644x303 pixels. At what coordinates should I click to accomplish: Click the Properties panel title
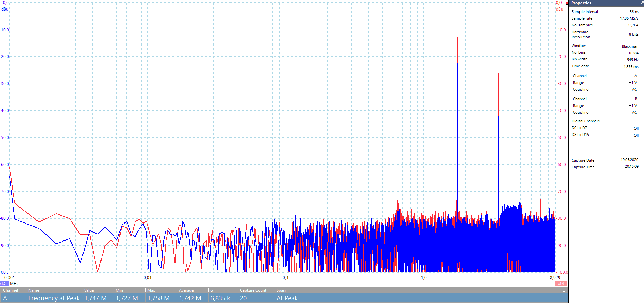coord(581,3)
